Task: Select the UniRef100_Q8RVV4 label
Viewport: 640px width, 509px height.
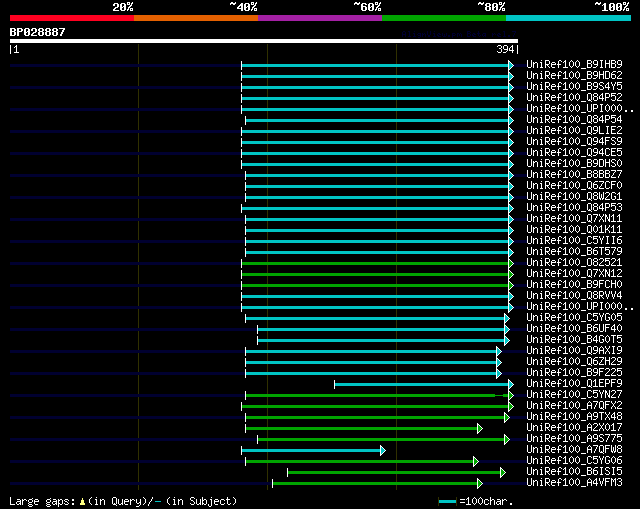Action: pos(574,296)
